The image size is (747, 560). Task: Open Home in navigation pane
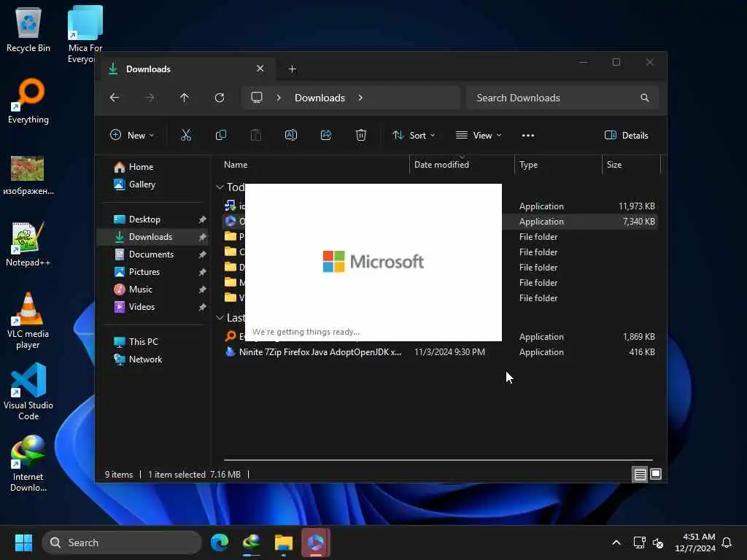click(x=134, y=167)
